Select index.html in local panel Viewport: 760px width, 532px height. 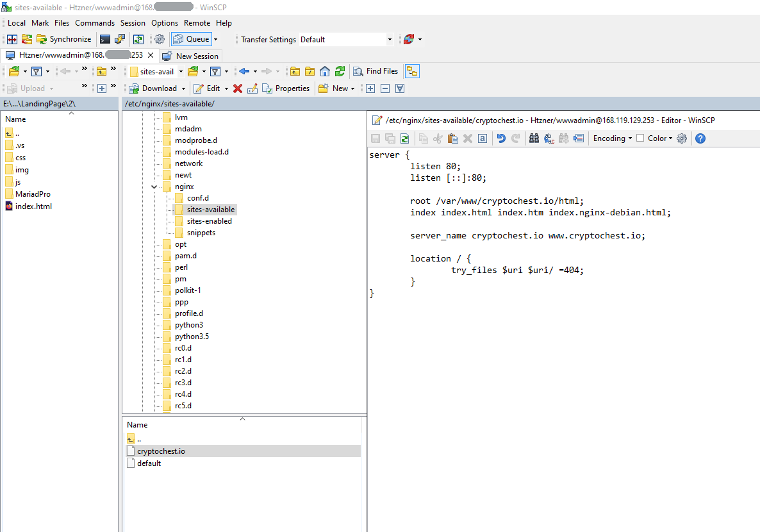33,206
